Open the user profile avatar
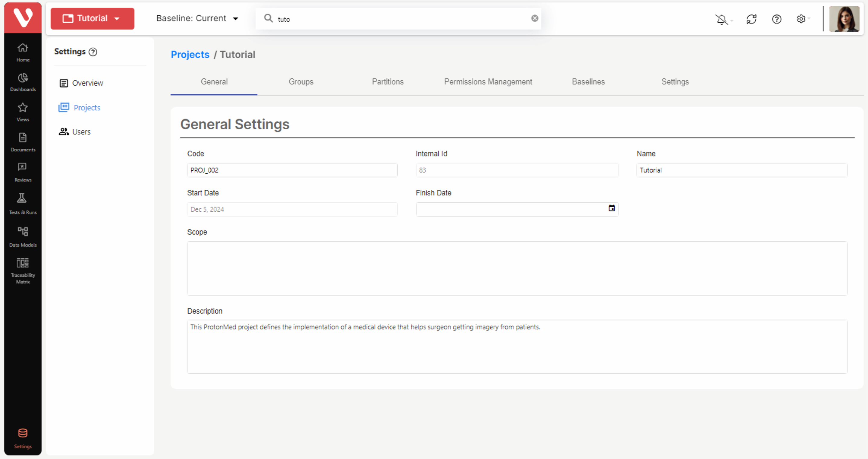Image resolution: width=868 pixels, height=459 pixels. pyautogui.click(x=844, y=19)
